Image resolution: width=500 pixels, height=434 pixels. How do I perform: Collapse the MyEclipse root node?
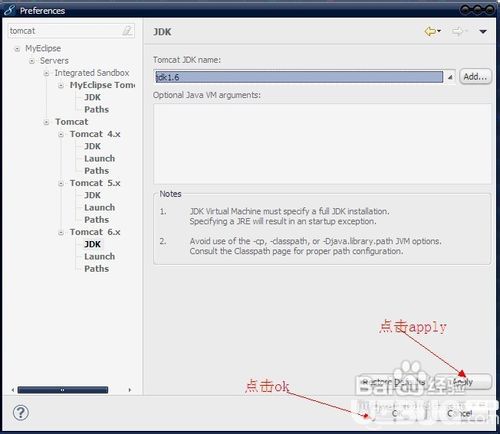point(17,49)
